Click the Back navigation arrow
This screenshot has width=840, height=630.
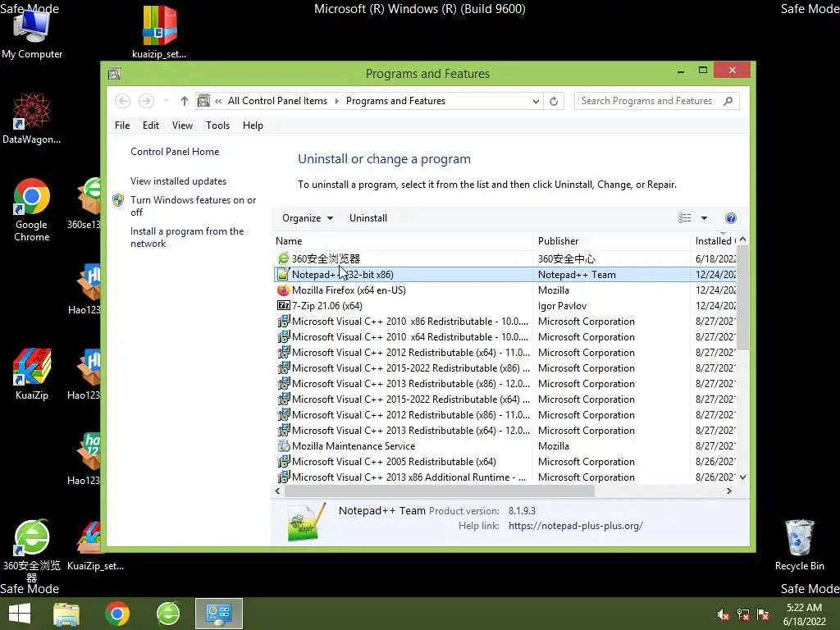point(123,101)
